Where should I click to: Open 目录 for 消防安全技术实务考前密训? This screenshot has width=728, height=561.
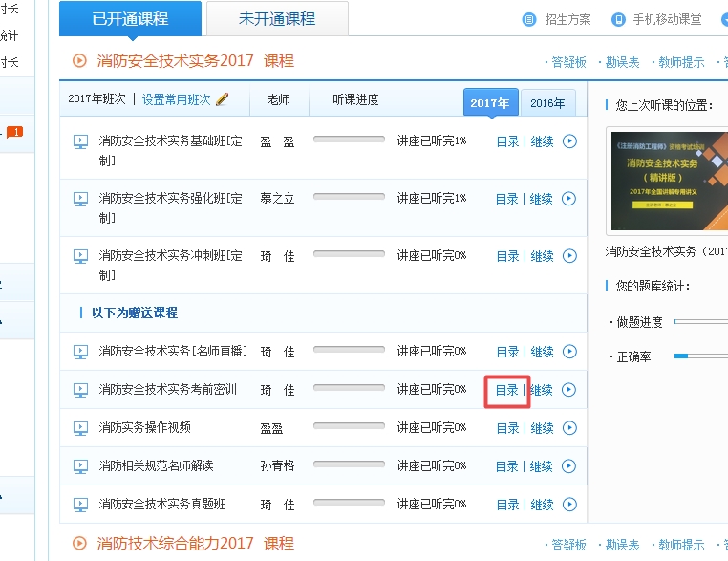tap(507, 390)
